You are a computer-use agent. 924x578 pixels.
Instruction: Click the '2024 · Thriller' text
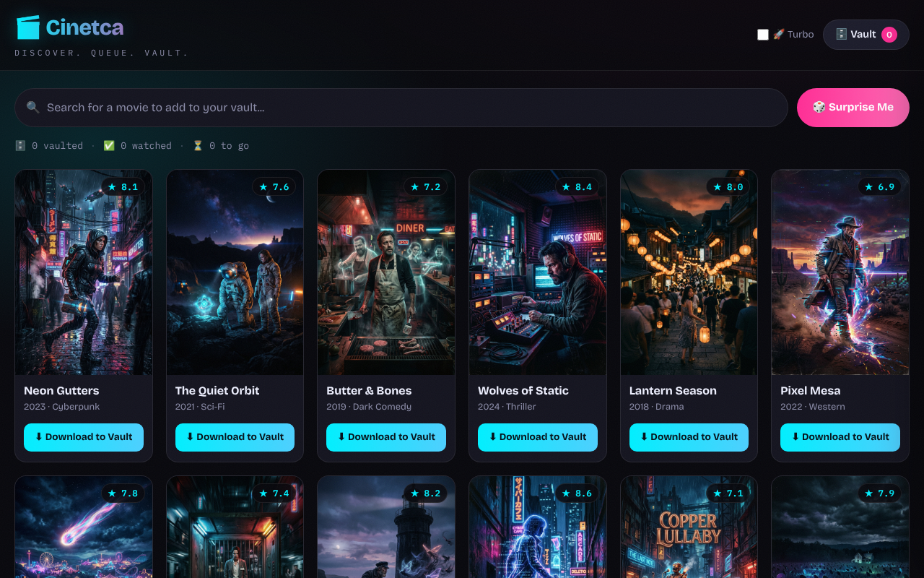coord(507,407)
